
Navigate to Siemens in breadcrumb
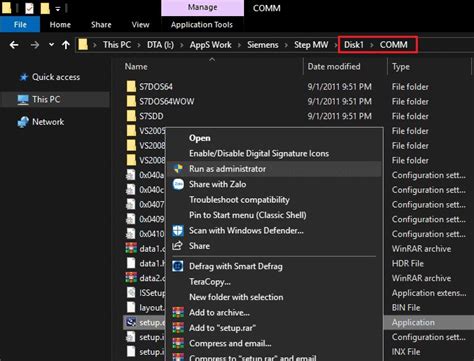(x=263, y=45)
